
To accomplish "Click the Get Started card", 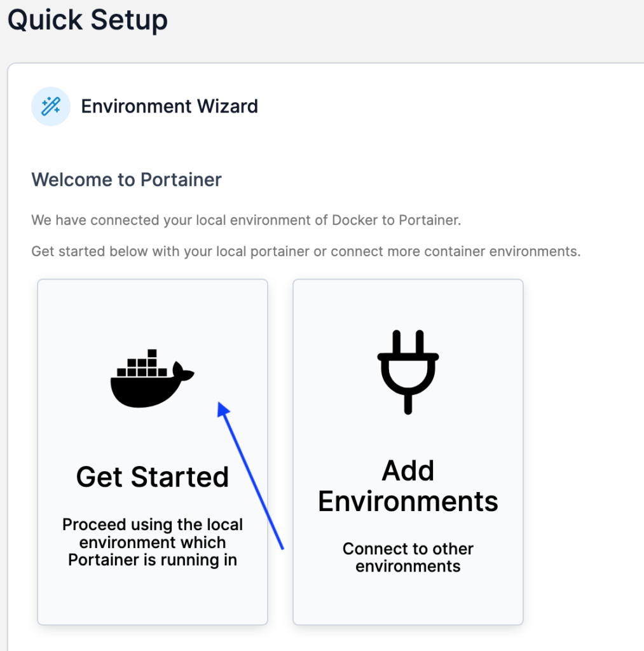I will pos(151,451).
